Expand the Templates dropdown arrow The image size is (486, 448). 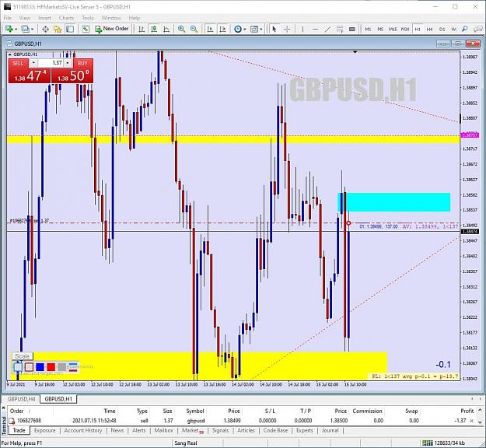coord(261,29)
